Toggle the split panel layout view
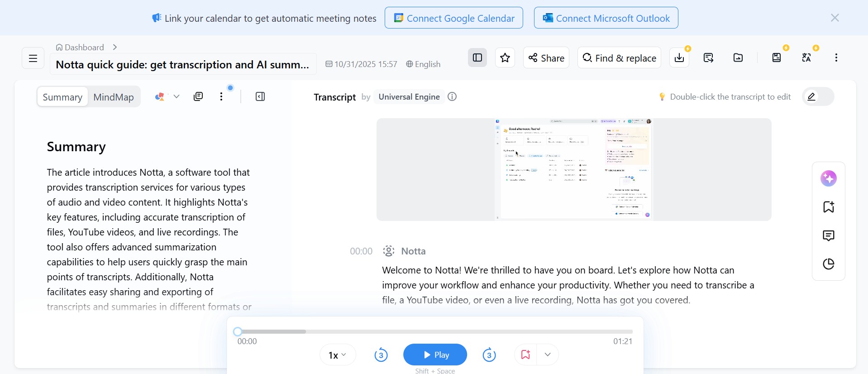This screenshot has height=374, width=868. tap(477, 58)
